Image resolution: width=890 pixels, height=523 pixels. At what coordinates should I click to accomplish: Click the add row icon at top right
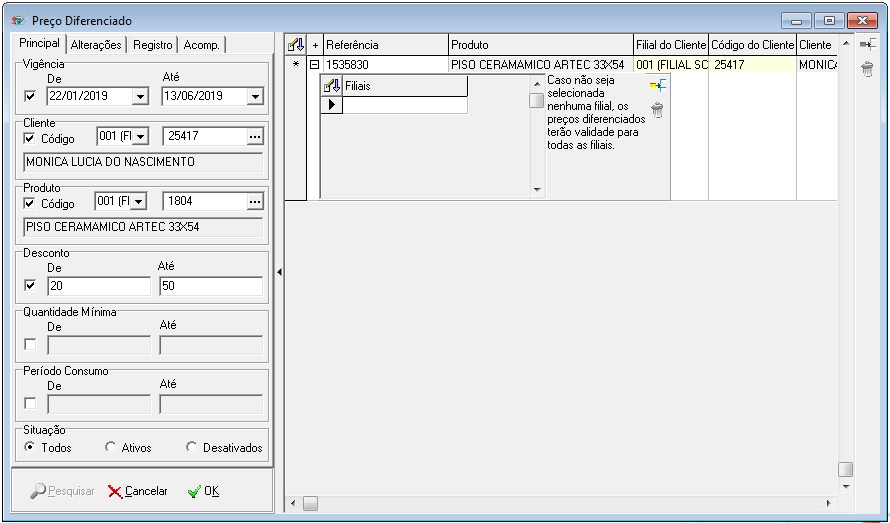867,45
